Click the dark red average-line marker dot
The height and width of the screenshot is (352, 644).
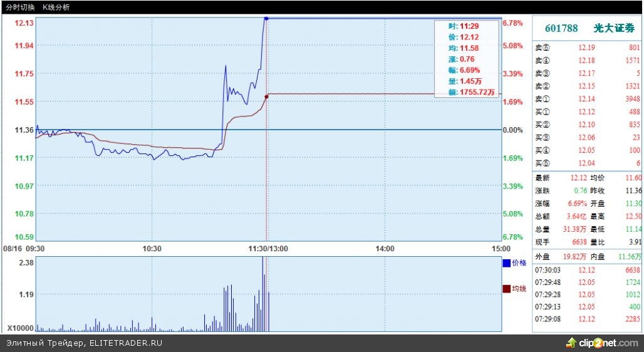(x=267, y=96)
